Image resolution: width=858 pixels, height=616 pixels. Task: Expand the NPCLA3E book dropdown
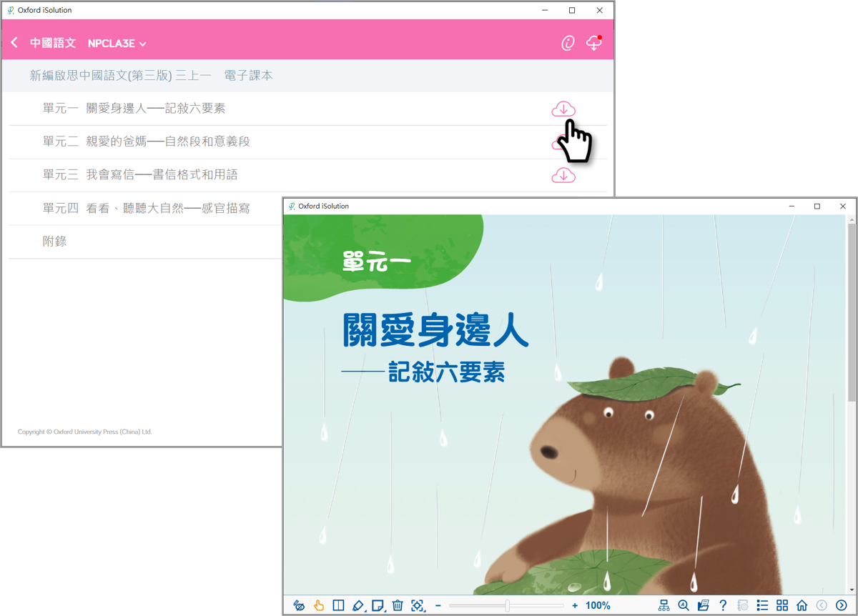(117, 44)
